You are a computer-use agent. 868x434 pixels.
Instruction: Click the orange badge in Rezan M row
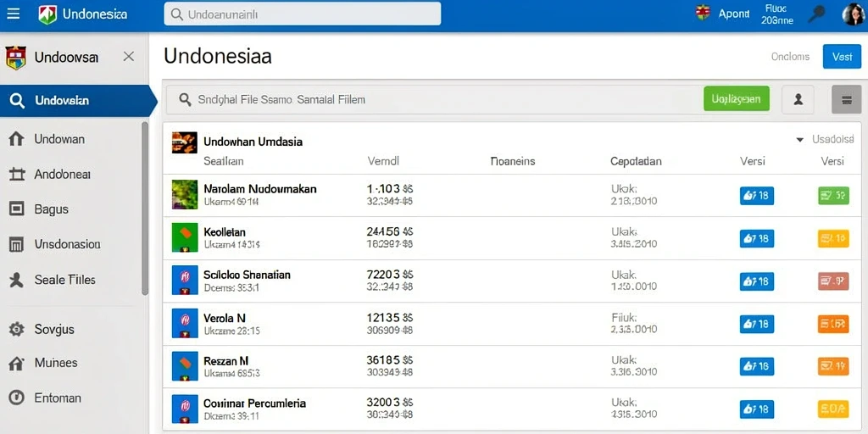point(833,366)
